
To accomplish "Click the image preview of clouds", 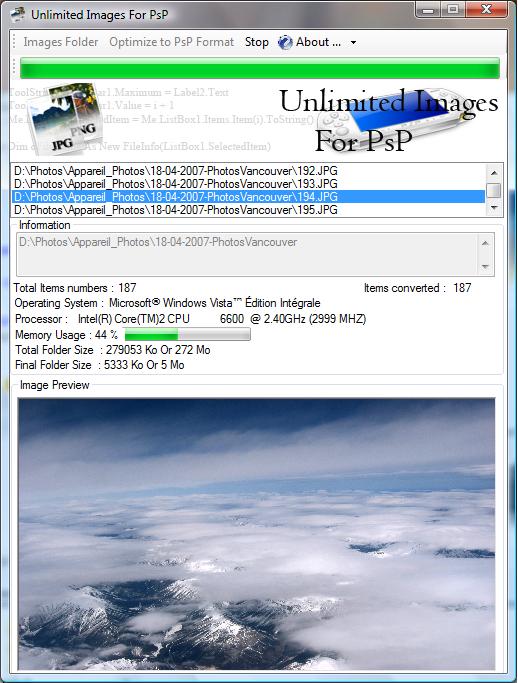I will (x=256, y=534).
